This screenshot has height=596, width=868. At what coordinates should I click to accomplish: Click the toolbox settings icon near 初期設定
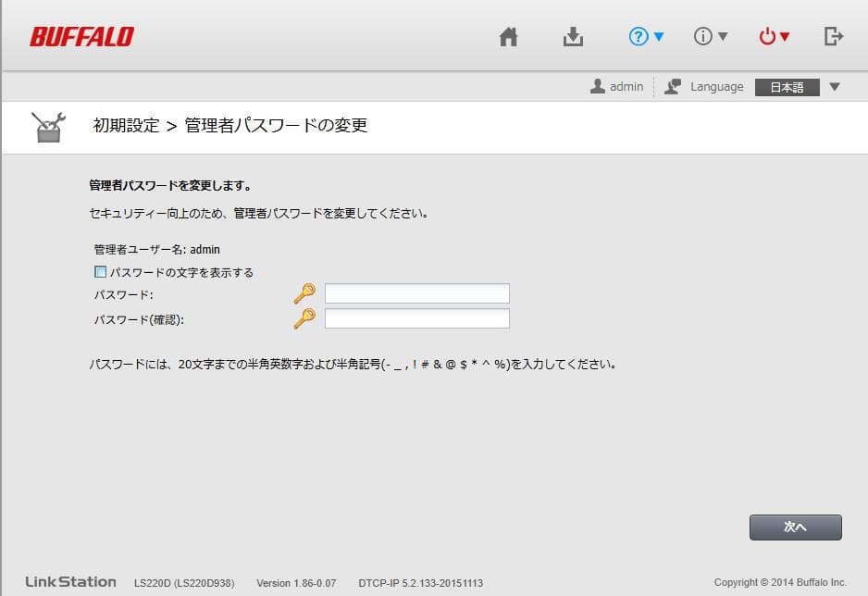pyautogui.click(x=48, y=123)
